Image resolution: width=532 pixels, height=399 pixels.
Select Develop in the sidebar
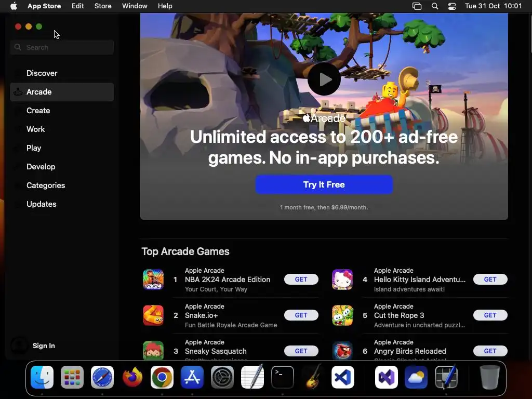pyautogui.click(x=62, y=167)
